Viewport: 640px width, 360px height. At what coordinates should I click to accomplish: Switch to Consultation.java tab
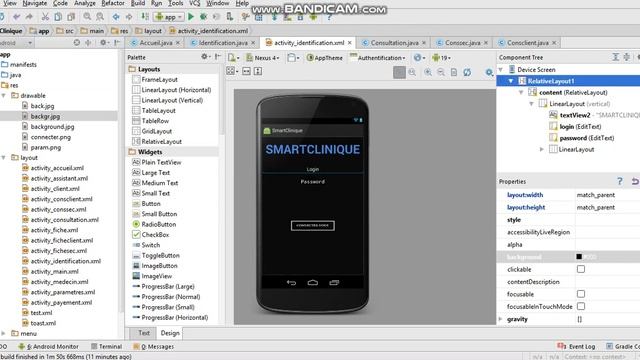click(394, 43)
